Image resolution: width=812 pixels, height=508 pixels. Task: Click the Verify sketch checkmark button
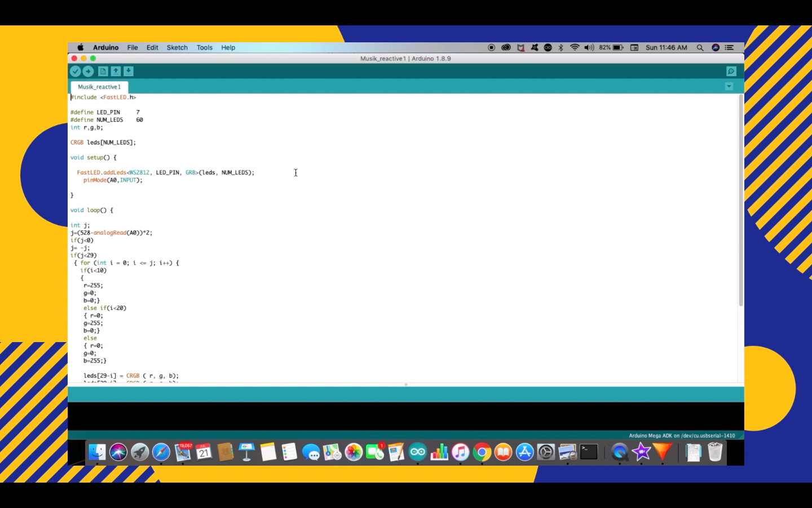[x=75, y=71]
